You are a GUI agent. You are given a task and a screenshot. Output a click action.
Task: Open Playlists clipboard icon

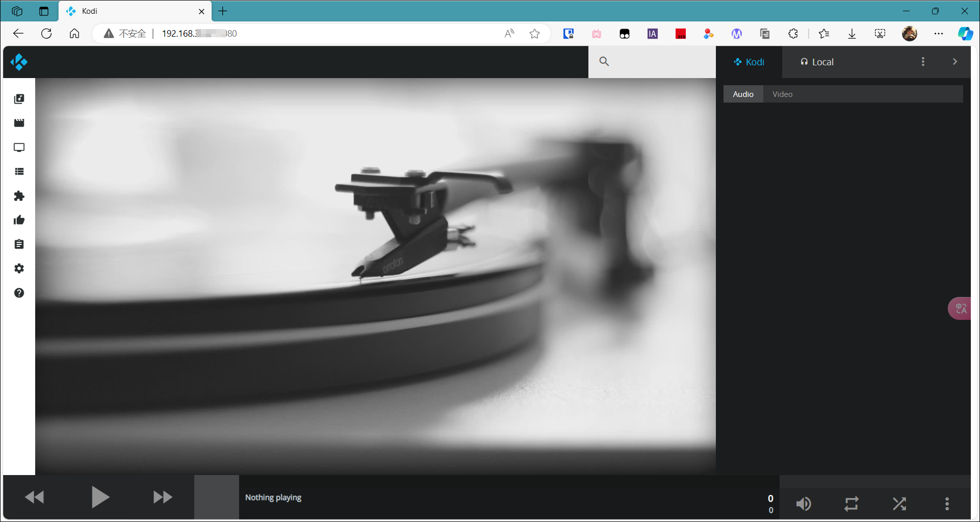click(19, 244)
